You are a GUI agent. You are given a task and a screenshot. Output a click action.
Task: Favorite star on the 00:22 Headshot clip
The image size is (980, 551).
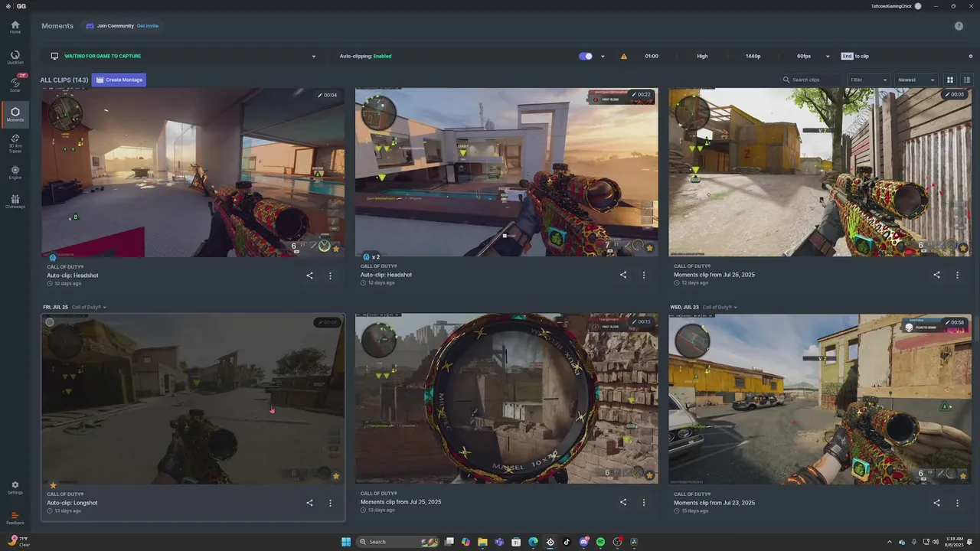(x=649, y=248)
